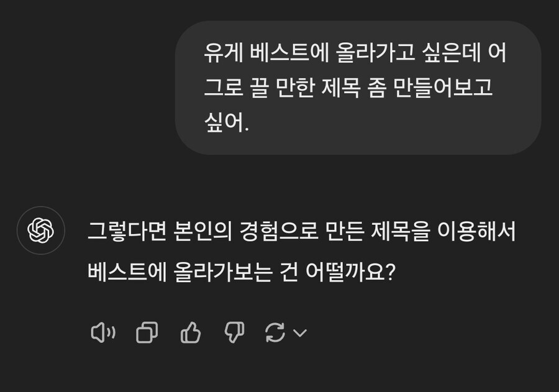
Task: Toggle audio playback of the reply
Action: pos(104,334)
